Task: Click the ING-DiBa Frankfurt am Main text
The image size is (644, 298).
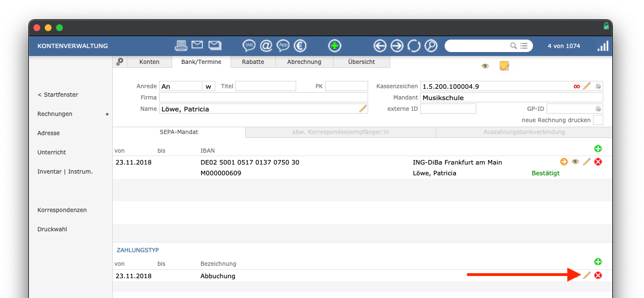Action: (x=458, y=162)
